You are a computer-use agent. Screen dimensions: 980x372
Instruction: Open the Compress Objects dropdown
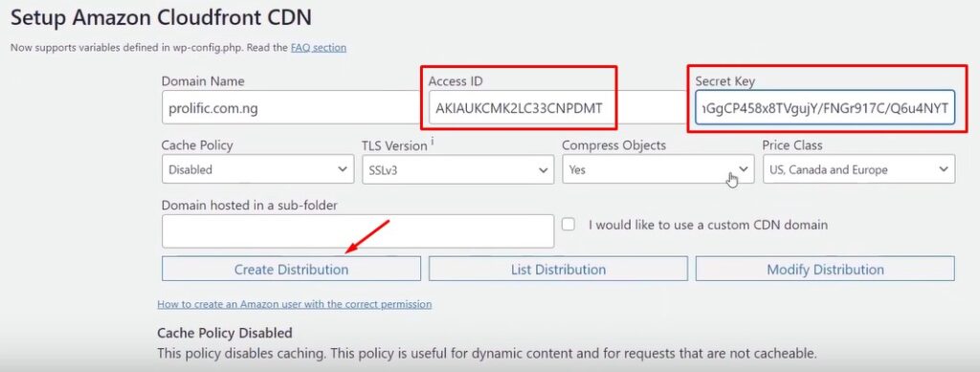pyautogui.click(x=658, y=169)
